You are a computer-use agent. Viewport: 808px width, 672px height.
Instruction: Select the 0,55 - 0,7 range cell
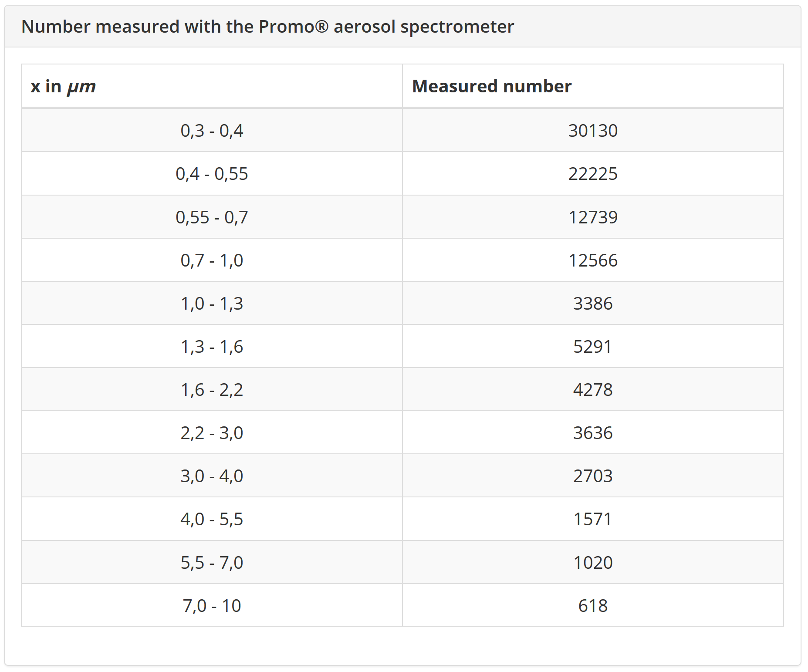(212, 217)
